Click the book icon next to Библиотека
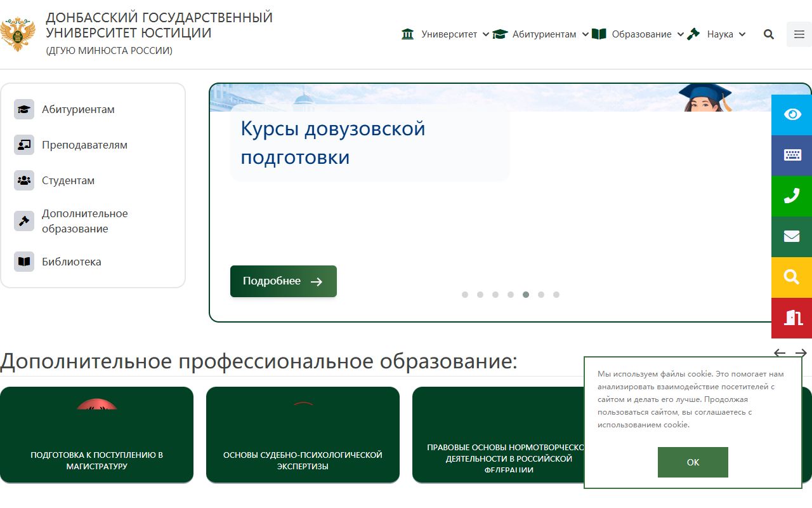 pos(24,262)
